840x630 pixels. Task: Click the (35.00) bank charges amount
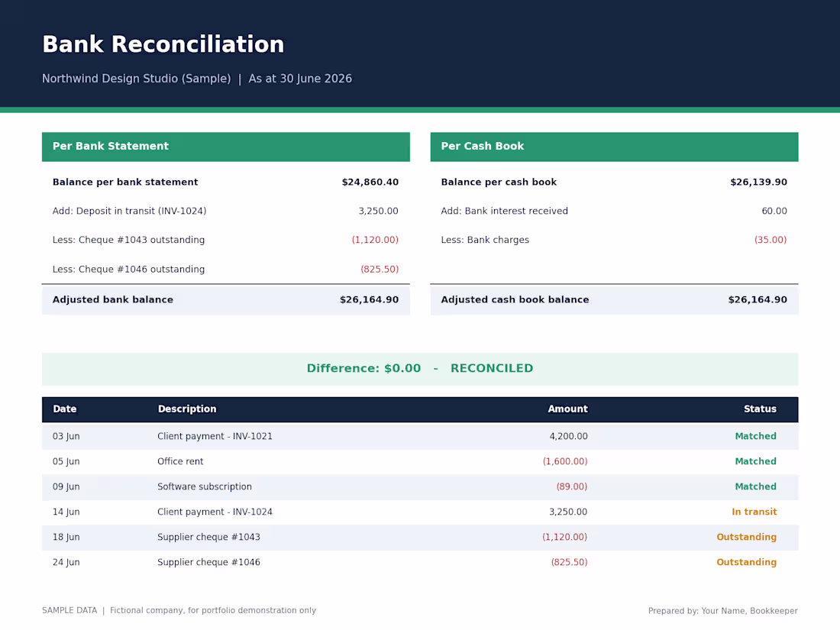771,240
